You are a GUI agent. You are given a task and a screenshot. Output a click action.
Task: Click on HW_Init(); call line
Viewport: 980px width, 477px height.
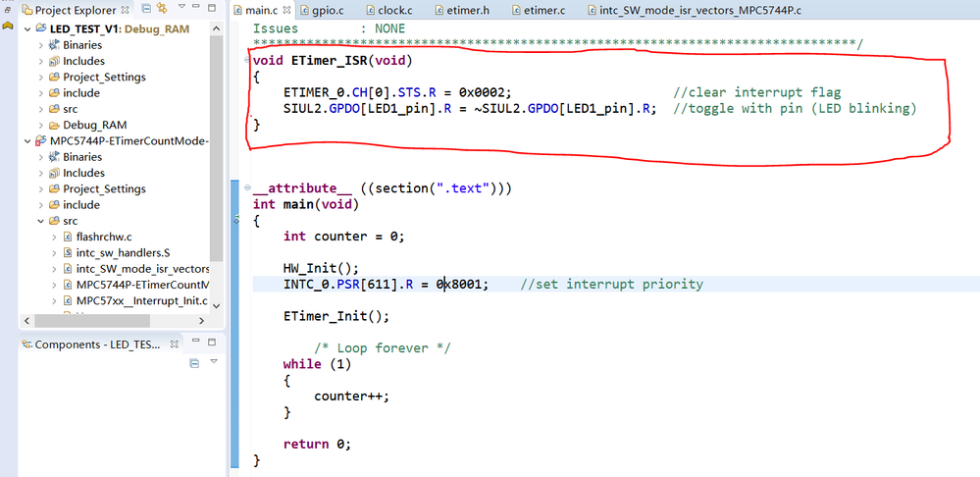(321, 268)
